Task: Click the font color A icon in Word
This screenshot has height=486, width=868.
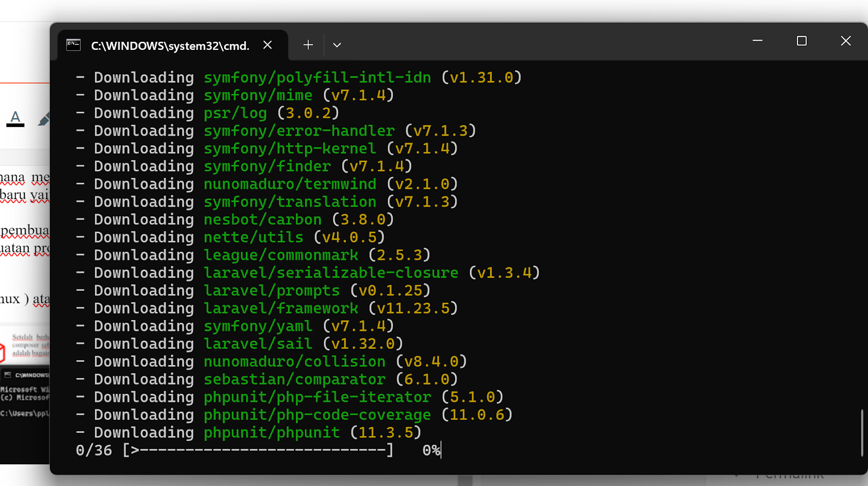Action: pos(15,118)
